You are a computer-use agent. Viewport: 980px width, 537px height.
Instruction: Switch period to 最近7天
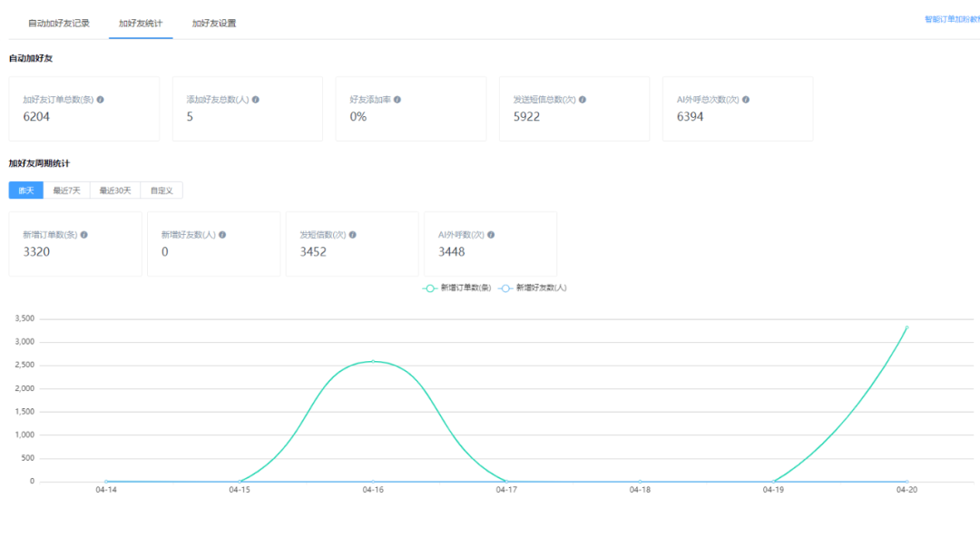[66, 190]
